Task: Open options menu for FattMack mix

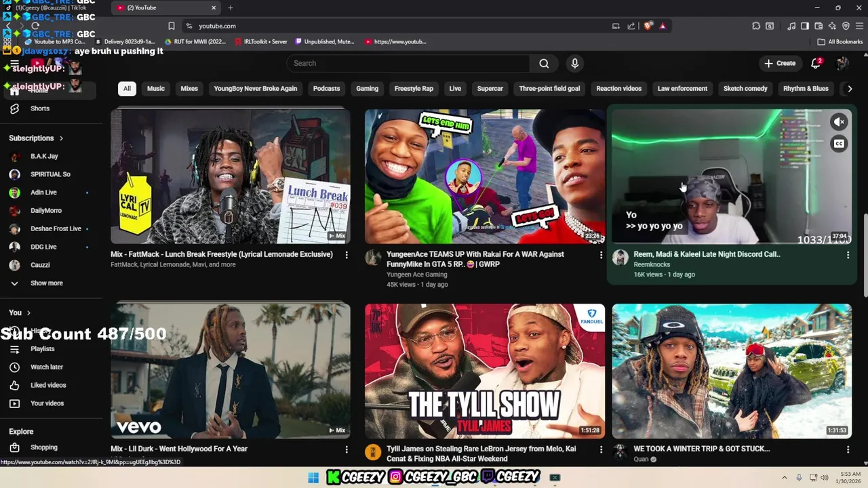Action: click(347, 255)
